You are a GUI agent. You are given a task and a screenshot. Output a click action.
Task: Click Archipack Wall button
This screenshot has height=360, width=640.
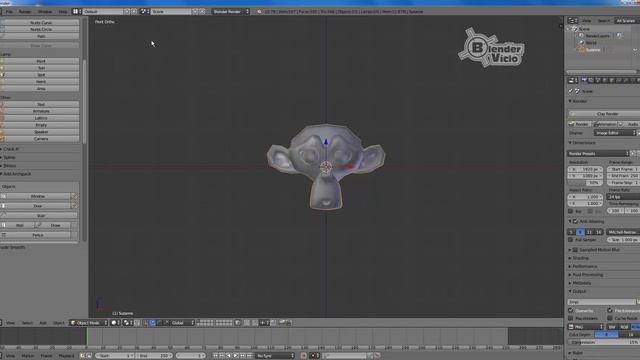[x=17, y=225]
